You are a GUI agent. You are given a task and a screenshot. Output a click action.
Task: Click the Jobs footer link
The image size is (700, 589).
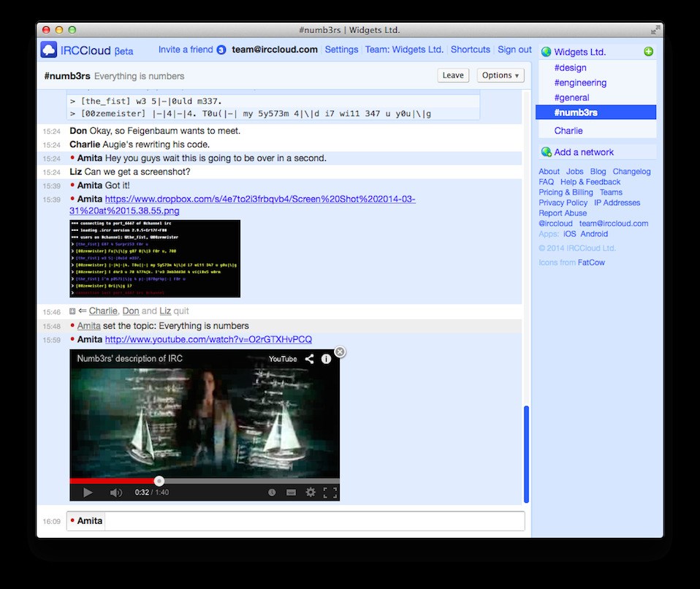tap(574, 172)
